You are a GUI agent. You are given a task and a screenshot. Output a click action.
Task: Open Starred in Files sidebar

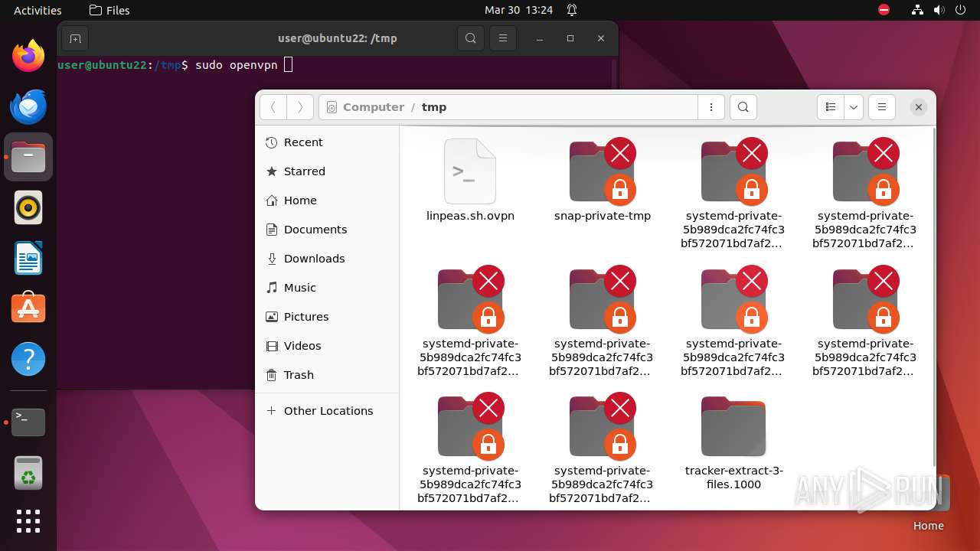pyautogui.click(x=327, y=171)
